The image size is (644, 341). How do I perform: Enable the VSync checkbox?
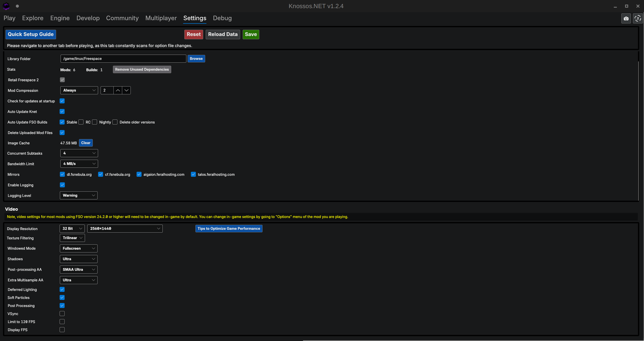click(x=62, y=314)
